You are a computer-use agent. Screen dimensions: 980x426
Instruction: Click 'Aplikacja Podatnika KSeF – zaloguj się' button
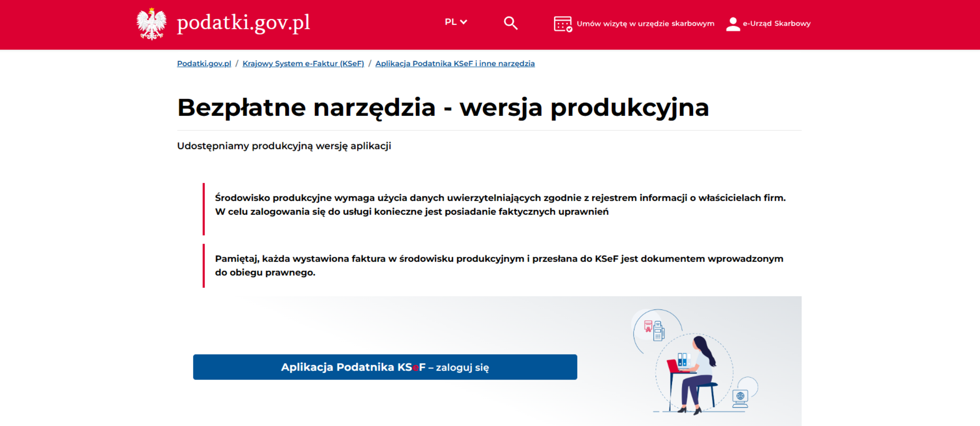click(385, 367)
